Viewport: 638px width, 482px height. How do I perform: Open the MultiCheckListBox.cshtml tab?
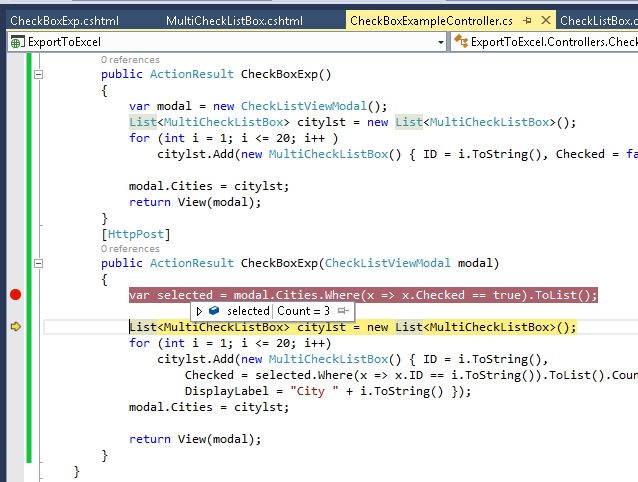point(234,20)
